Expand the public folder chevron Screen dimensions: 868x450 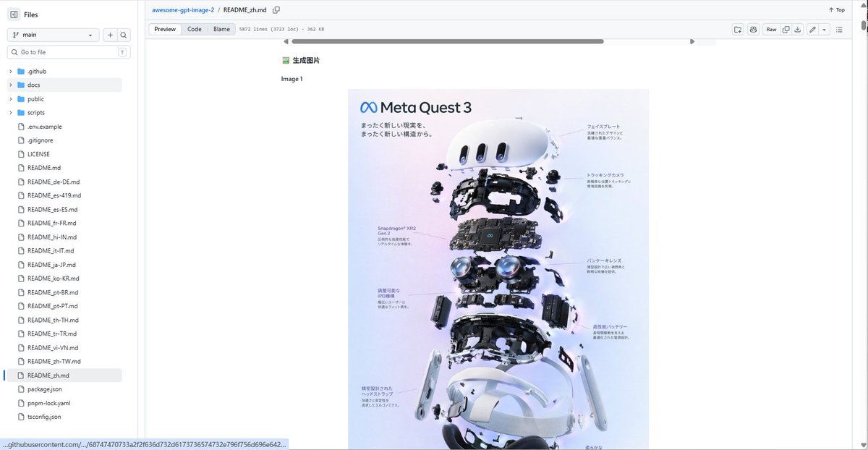point(11,99)
